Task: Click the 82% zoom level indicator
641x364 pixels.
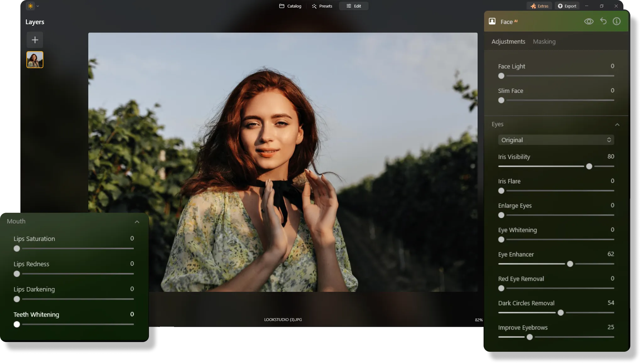Action: [x=479, y=320]
